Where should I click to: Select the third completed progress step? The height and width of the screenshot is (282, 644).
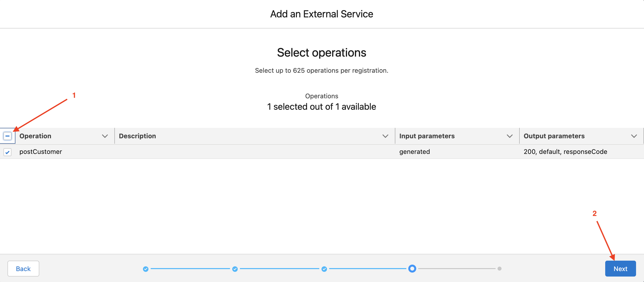point(324,269)
